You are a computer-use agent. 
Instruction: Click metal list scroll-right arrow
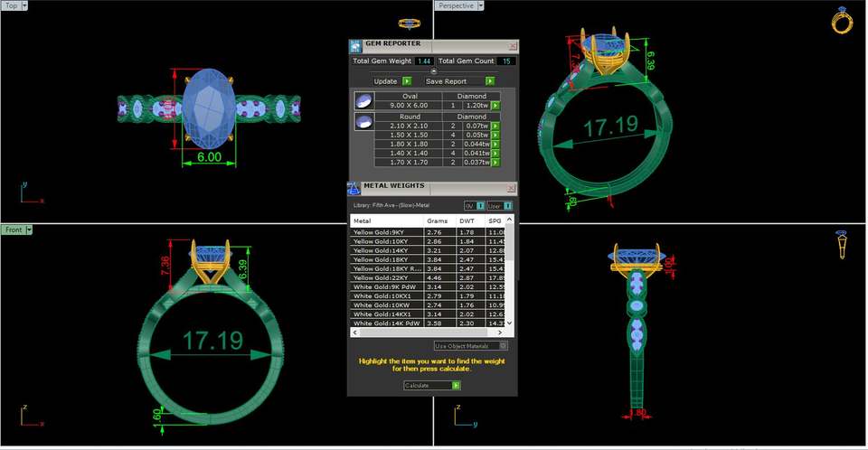tap(500, 333)
